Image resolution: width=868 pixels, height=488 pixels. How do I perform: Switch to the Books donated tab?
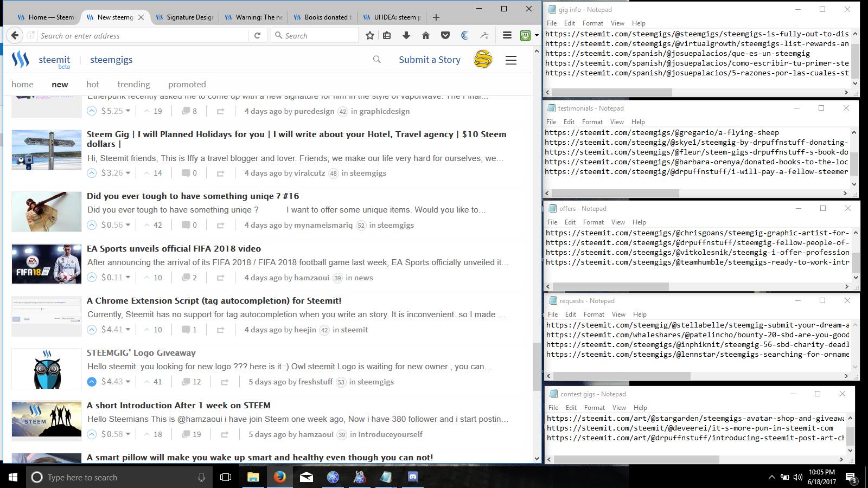pyautogui.click(x=323, y=17)
